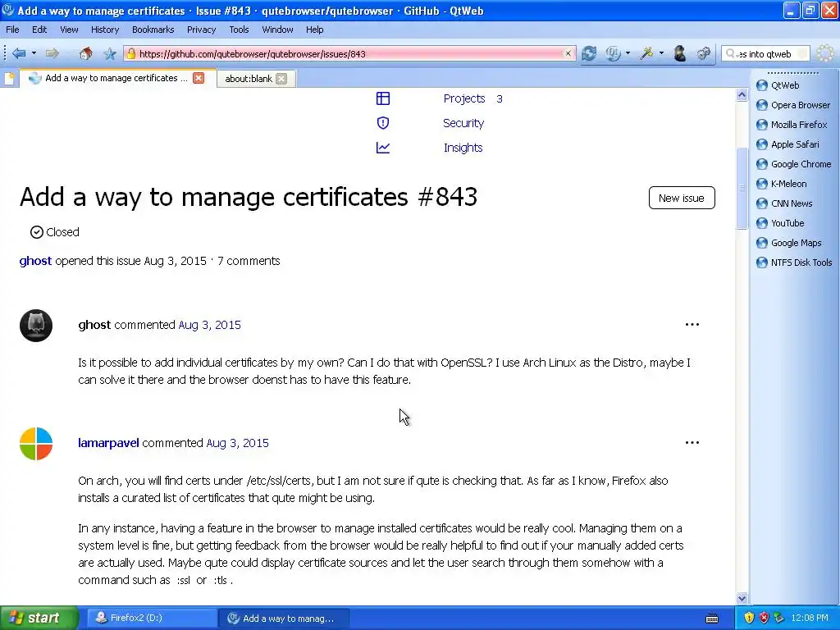Open Google Chrome bookmark in sidebar
The image size is (840, 630).
(793, 164)
